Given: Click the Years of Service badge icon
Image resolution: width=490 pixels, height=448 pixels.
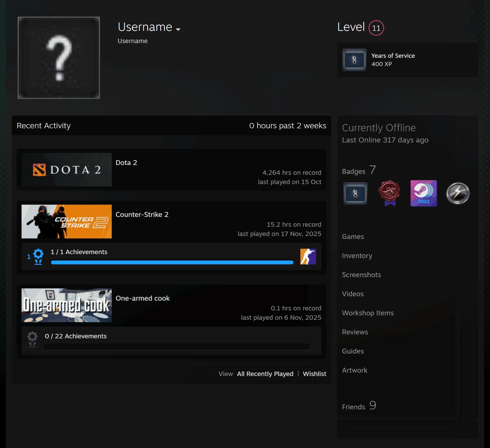Looking at the screenshot, I should point(354,60).
